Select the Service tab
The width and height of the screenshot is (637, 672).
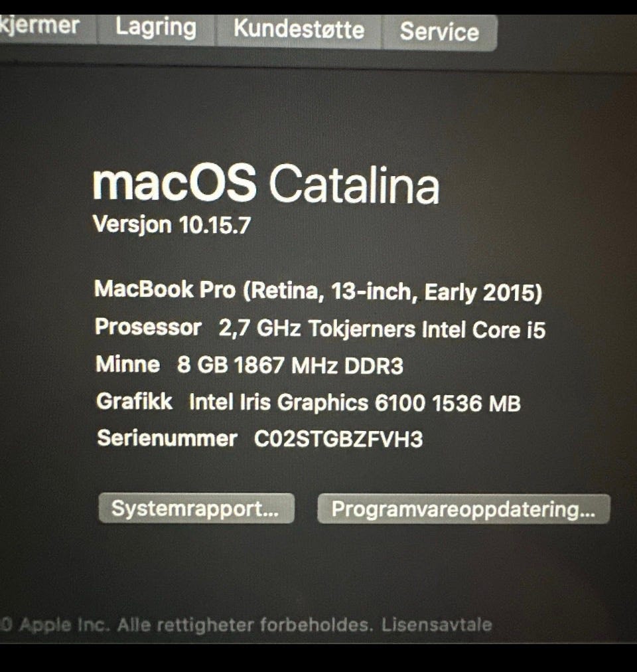(439, 33)
